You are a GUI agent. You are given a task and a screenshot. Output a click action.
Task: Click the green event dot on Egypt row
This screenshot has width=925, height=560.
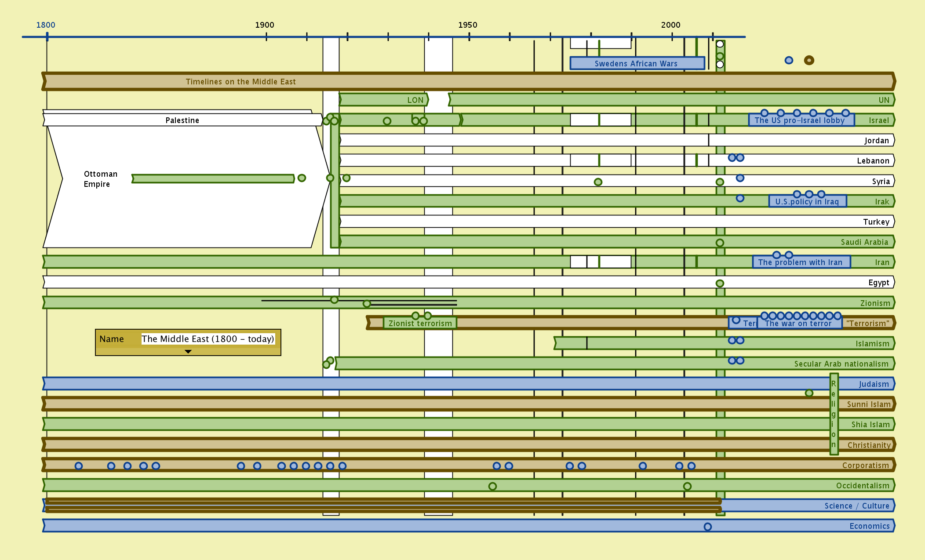pyautogui.click(x=720, y=284)
